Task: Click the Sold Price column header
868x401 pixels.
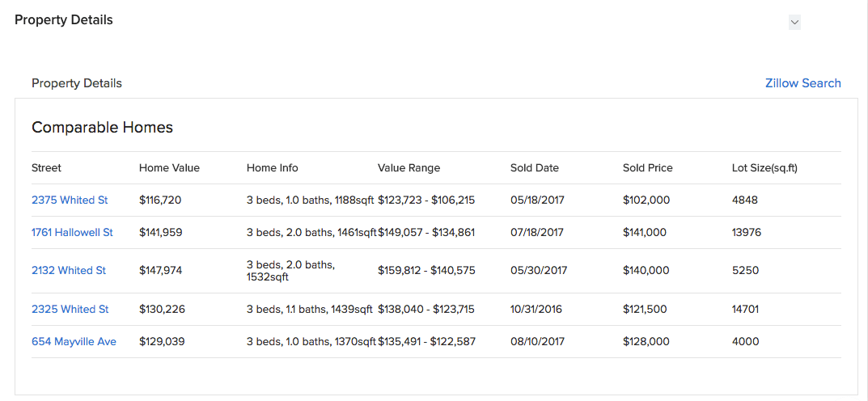Action: (x=647, y=168)
